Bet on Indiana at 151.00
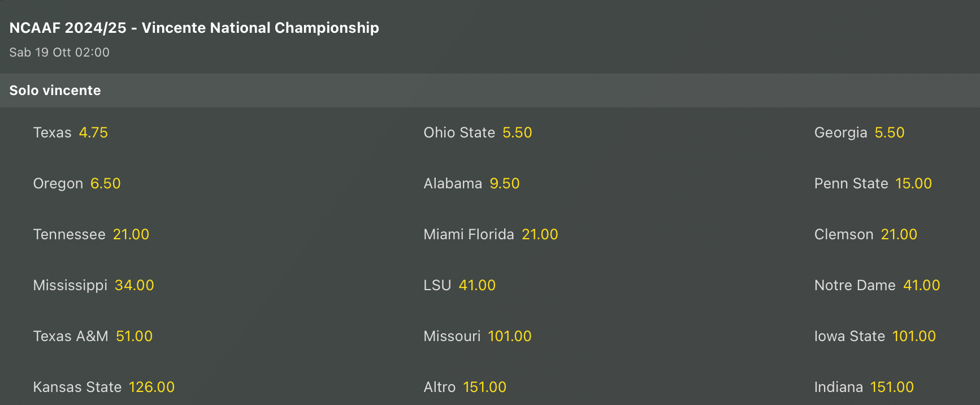The height and width of the screenshot is (405, 980). coord(864,387)
